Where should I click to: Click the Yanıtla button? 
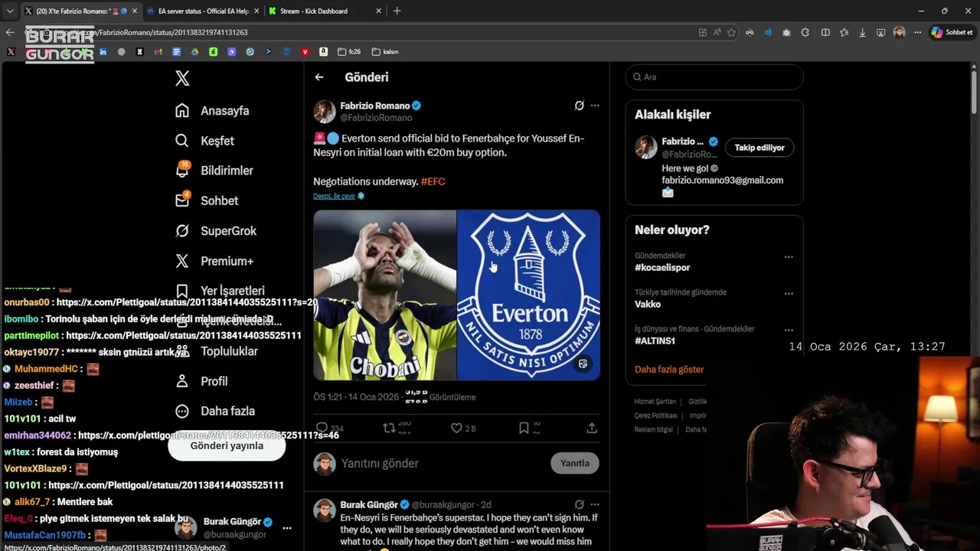(575, 463)
